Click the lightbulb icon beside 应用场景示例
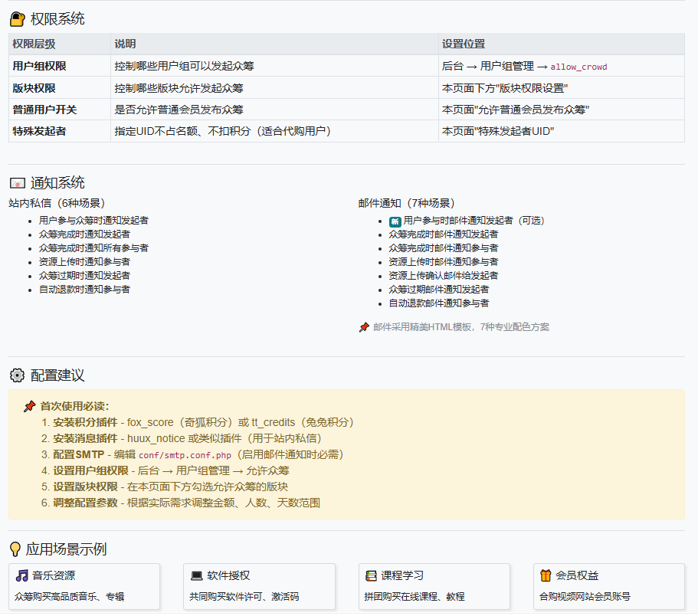Image resolution: width=698 pixels, height=616 pixels. click(x=15, y=549)
